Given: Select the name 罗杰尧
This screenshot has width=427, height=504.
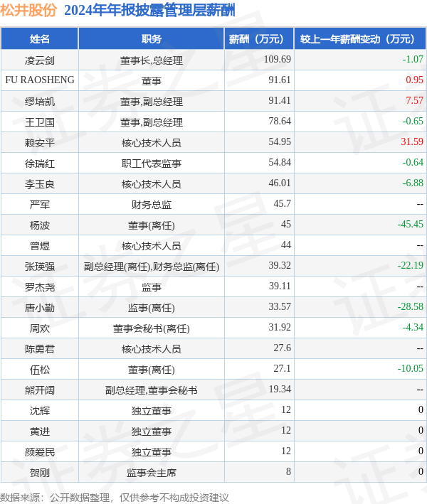Looking at the screenshot, I should [x=40, y=287].
